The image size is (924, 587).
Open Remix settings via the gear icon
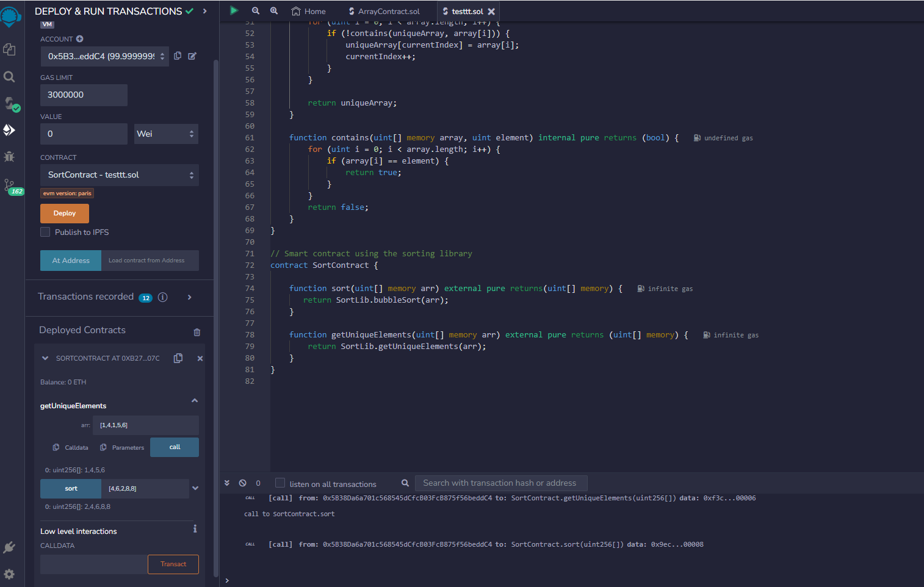[x=9, y=574]
